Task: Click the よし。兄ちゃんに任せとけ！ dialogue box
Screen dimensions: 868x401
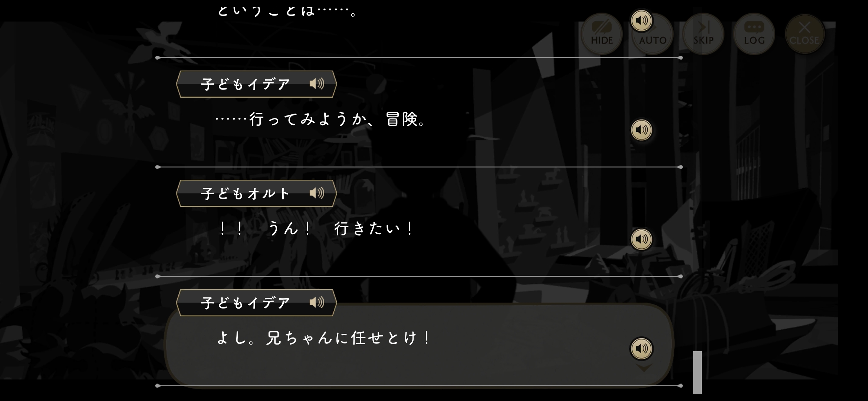Action: pyautogui.click(x=419, y=345)
